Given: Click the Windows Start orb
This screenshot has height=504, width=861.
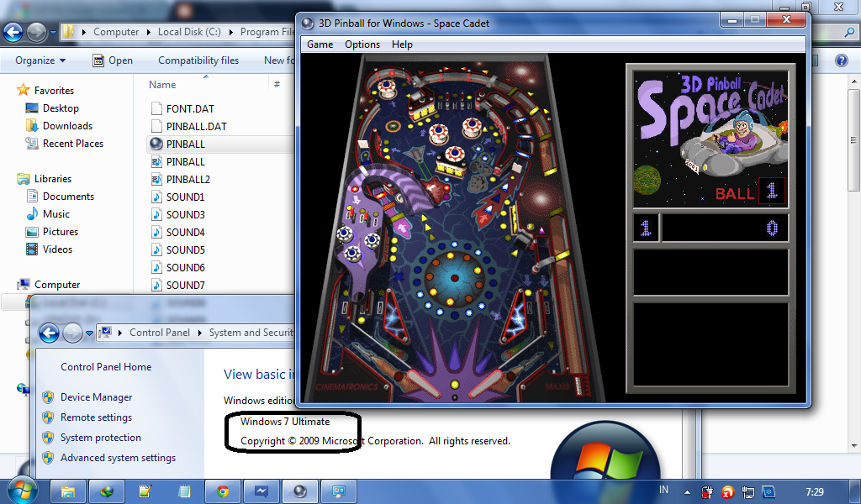Looking at the screenshot, I should (23, 491).
